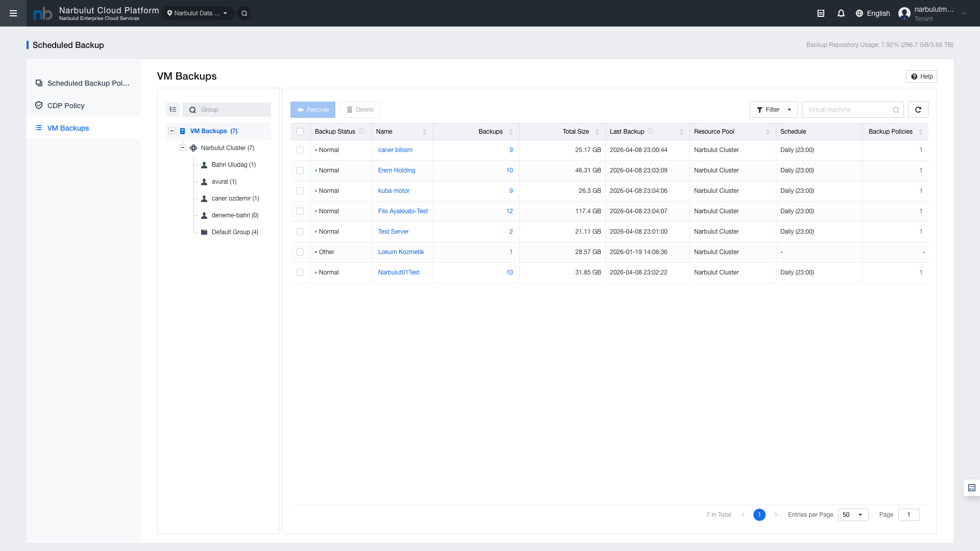Open the global search icon in header
Screen dimensions: 980x551
244,13
